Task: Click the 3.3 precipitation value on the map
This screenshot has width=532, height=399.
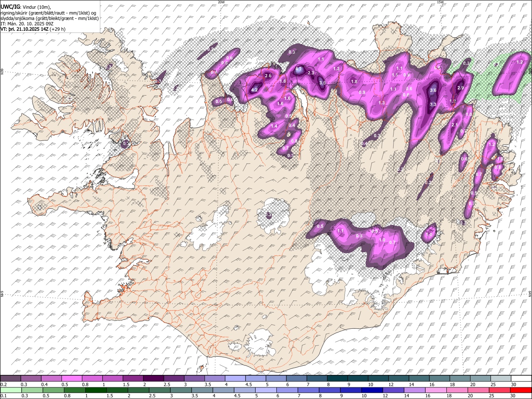Action: point(433,104)
